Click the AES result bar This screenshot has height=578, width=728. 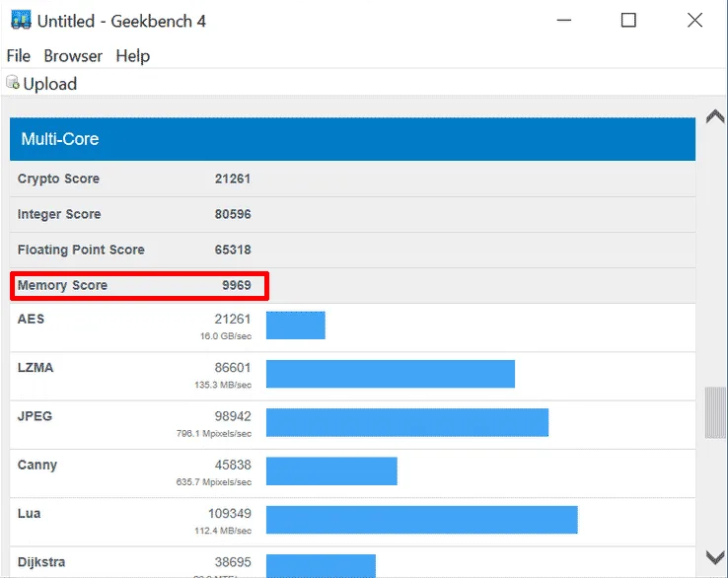click(296, 325)
